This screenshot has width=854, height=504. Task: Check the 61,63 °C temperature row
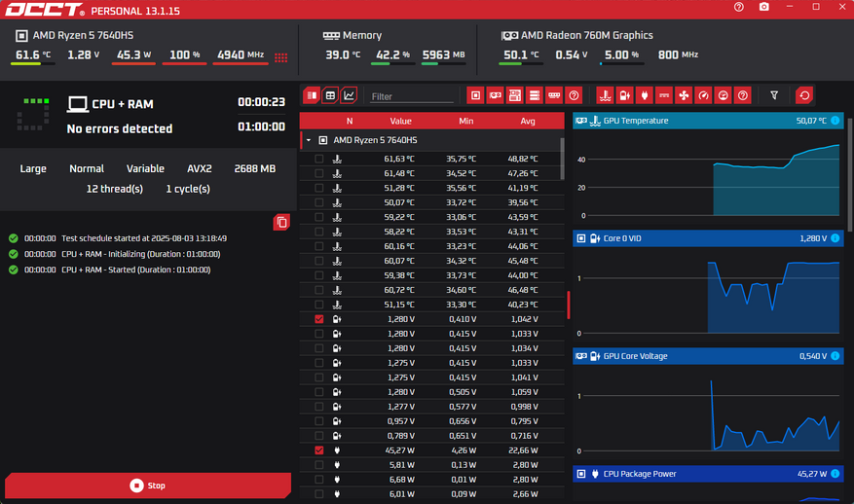pyautogui.click(x=319, y=159)
